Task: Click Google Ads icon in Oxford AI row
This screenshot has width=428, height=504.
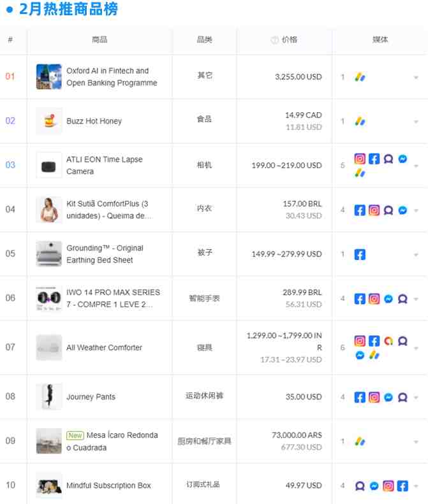Action: click(x=360, y=77)
